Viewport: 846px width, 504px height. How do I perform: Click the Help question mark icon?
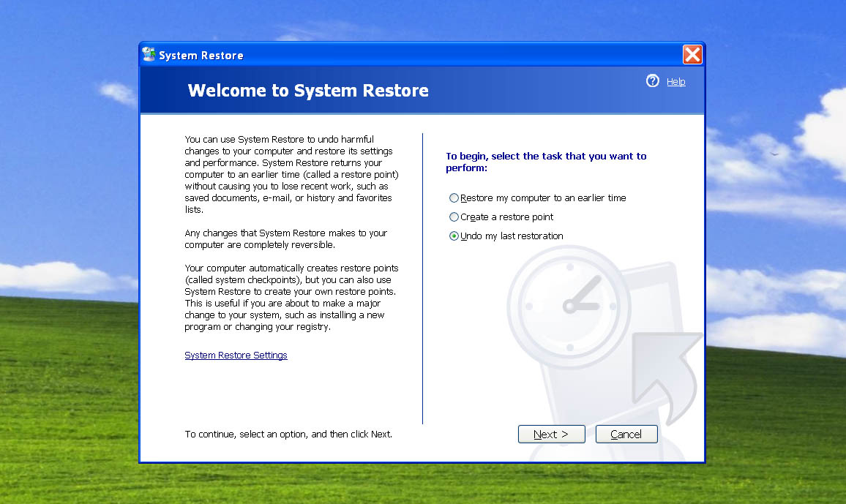tap(652, 81)
